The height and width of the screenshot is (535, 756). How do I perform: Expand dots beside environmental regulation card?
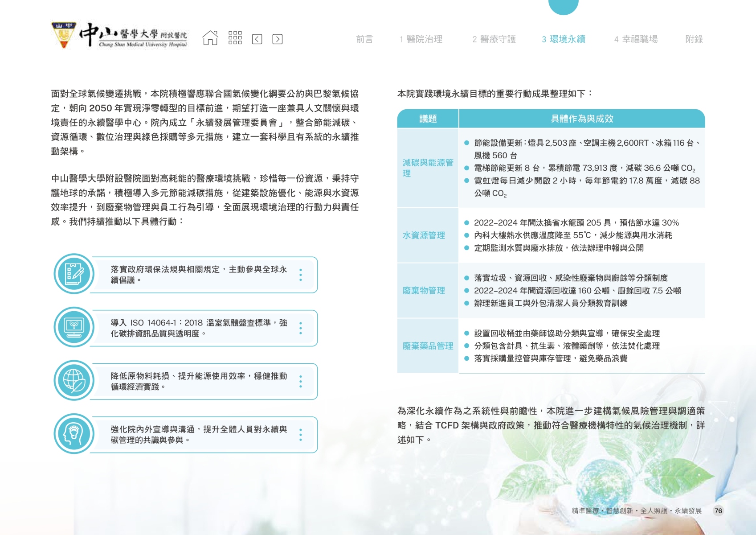(x=301, y=275)
